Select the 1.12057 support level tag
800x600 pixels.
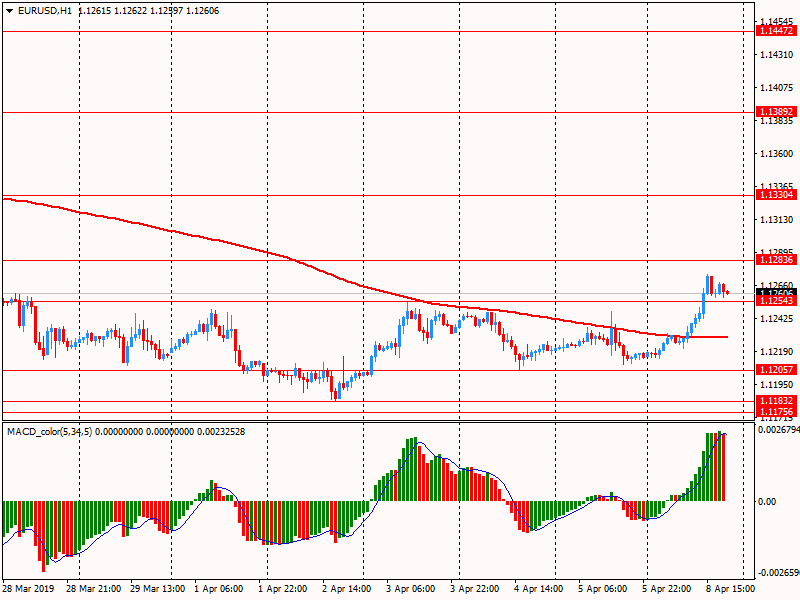pyautogui.click(x=776, y=370)
